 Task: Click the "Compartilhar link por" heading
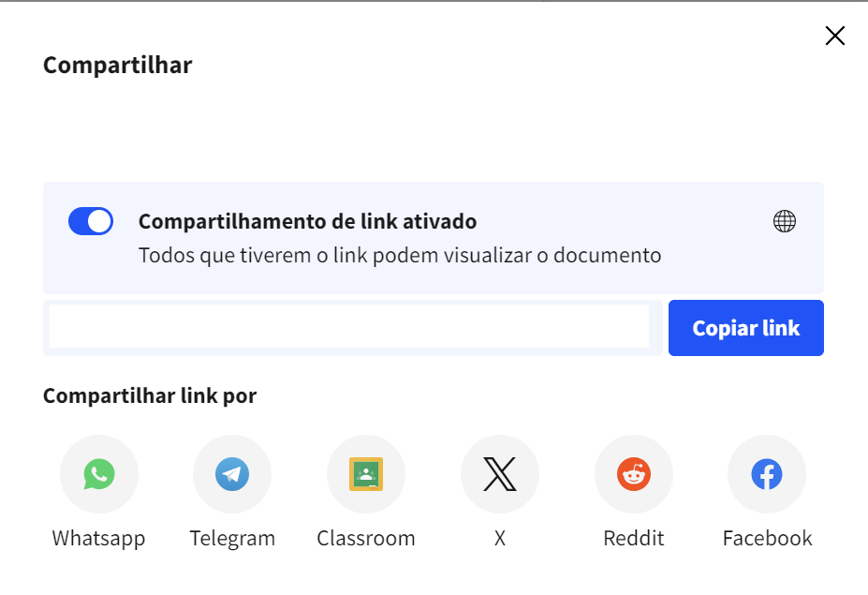coord(150,395)
